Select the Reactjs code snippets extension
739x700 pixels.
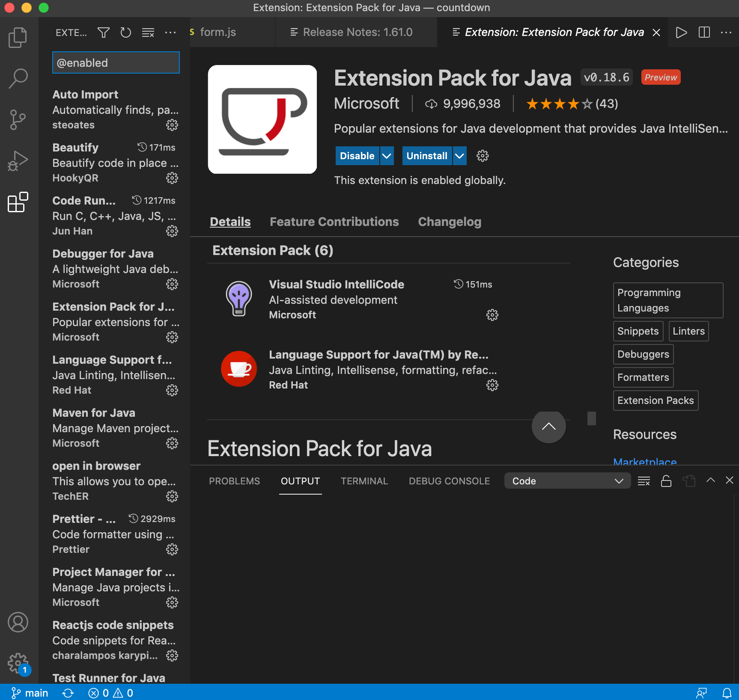[x=114, y=640]
